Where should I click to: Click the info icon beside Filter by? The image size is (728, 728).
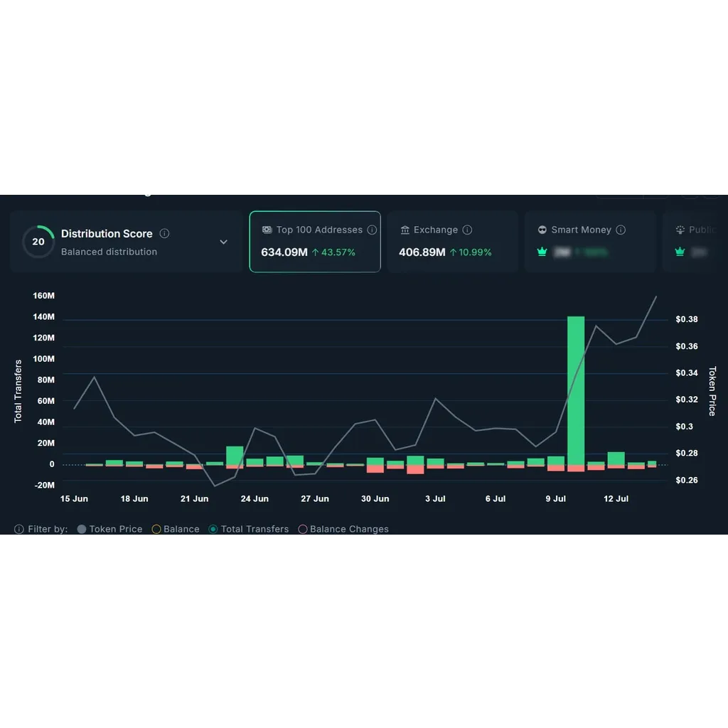tap(19, 529)
